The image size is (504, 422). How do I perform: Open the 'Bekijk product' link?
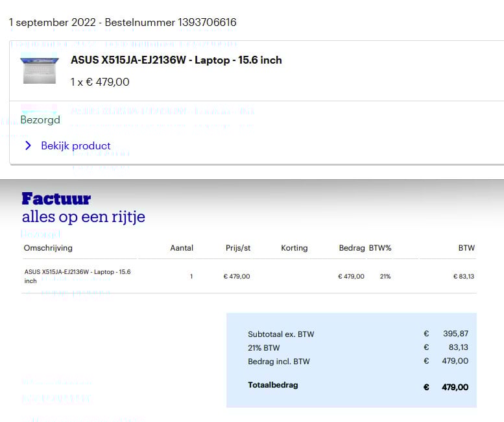(x=75, y=145)
